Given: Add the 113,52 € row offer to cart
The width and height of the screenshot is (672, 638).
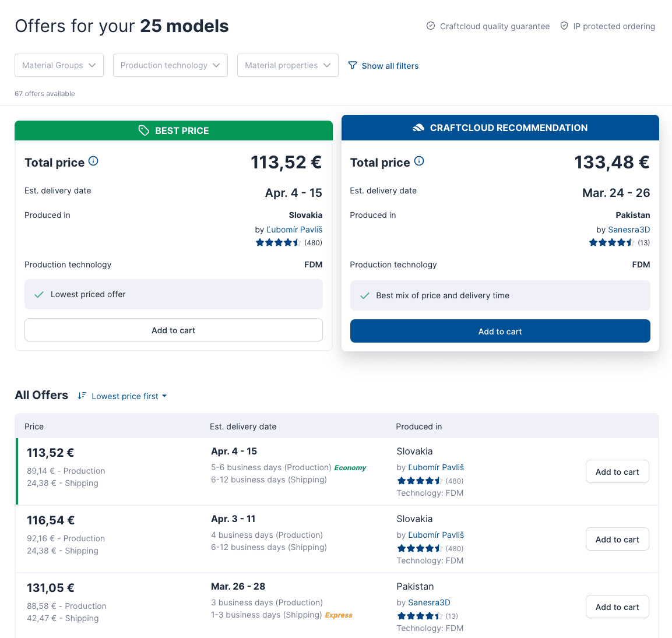Looking at the screenshot, I should (617, 472).
